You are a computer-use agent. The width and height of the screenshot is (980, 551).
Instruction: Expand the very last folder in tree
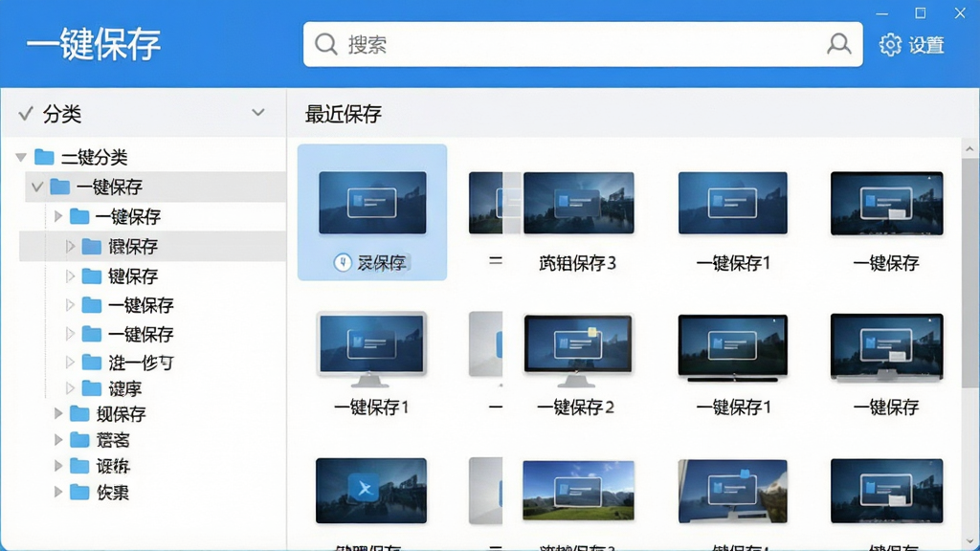58,493
